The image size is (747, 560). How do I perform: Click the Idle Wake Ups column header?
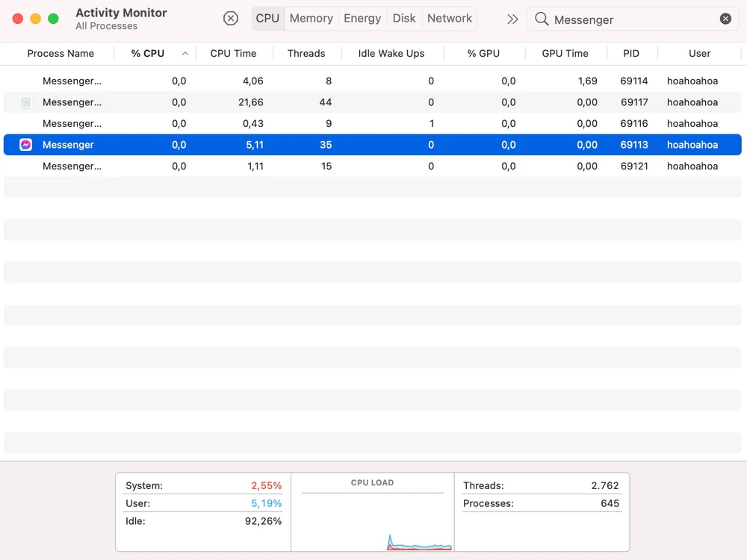(x=391, y=54)
